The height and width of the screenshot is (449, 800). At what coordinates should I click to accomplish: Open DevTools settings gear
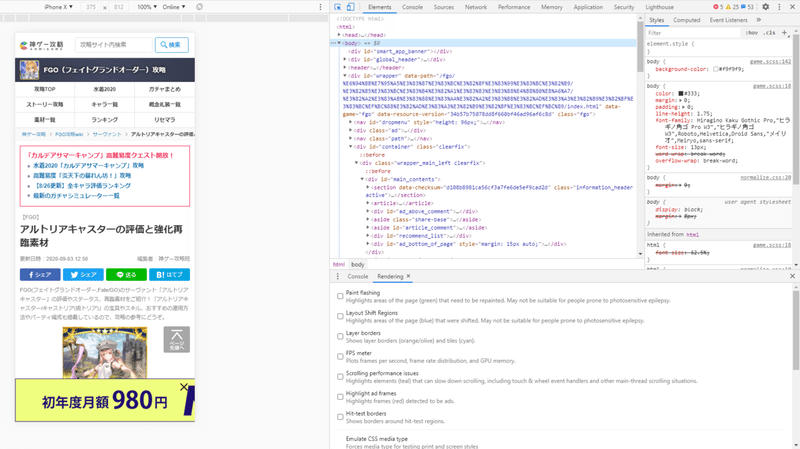tap(766, 7)
